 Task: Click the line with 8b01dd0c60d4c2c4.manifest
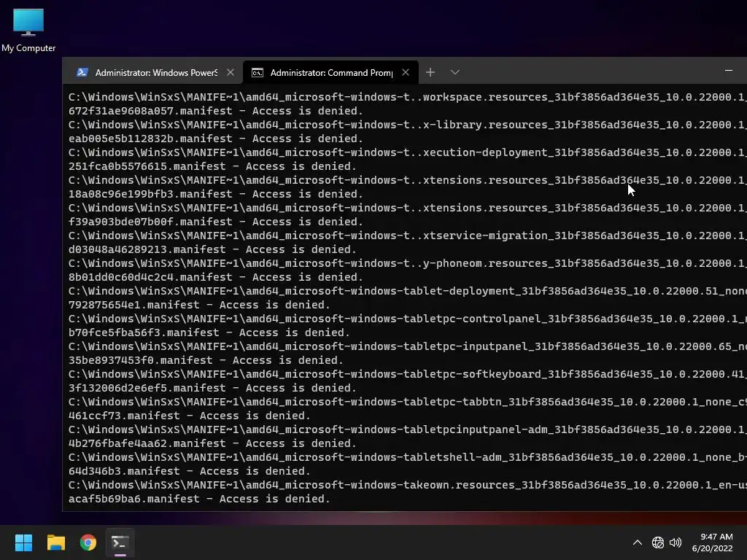[215, 277]
